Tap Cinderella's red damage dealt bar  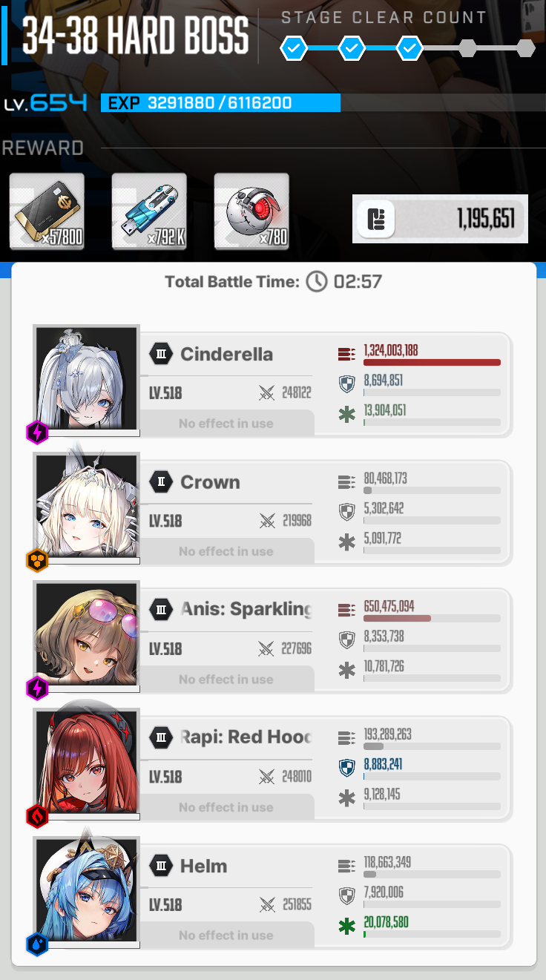point(432,363)
